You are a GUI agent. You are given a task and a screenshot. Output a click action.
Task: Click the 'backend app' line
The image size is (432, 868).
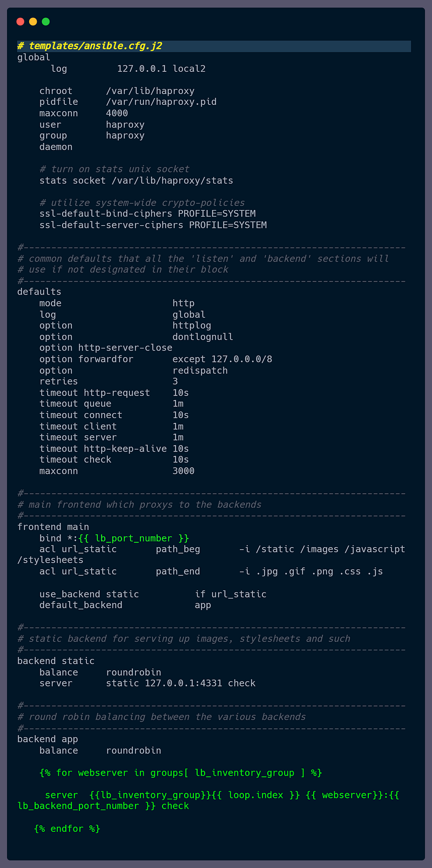(x=48, y=739)
